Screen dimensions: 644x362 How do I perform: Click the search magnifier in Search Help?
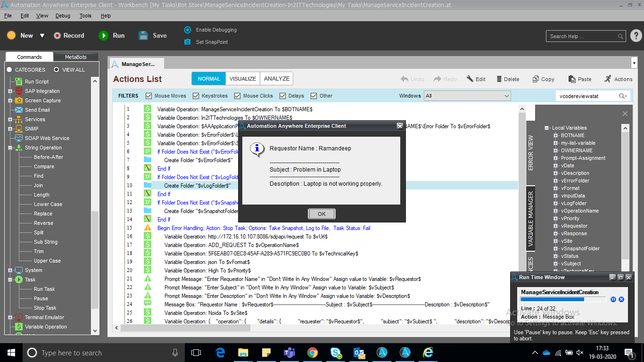621,36
